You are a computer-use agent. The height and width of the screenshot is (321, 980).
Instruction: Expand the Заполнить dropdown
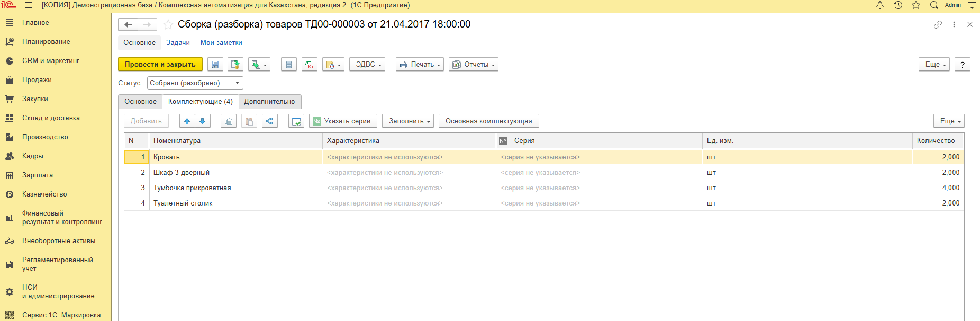(x=408, y=121)
